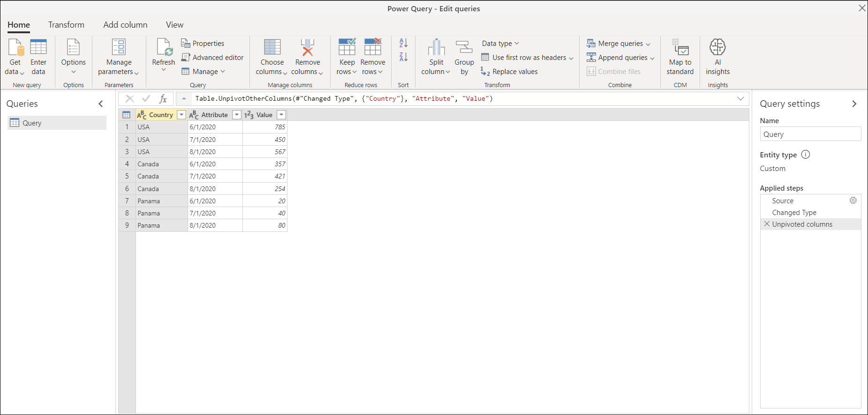Sort descending with the Z-A icon
The image size is (868, 415).
403,57
